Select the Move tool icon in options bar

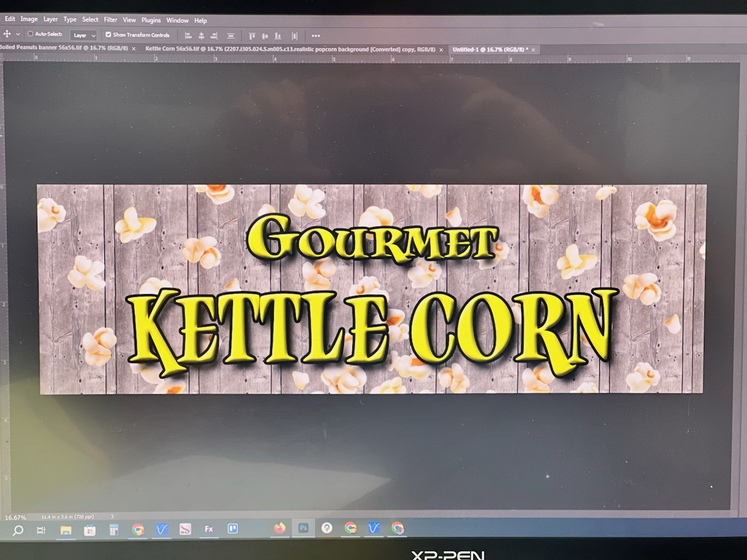(7, 34)
